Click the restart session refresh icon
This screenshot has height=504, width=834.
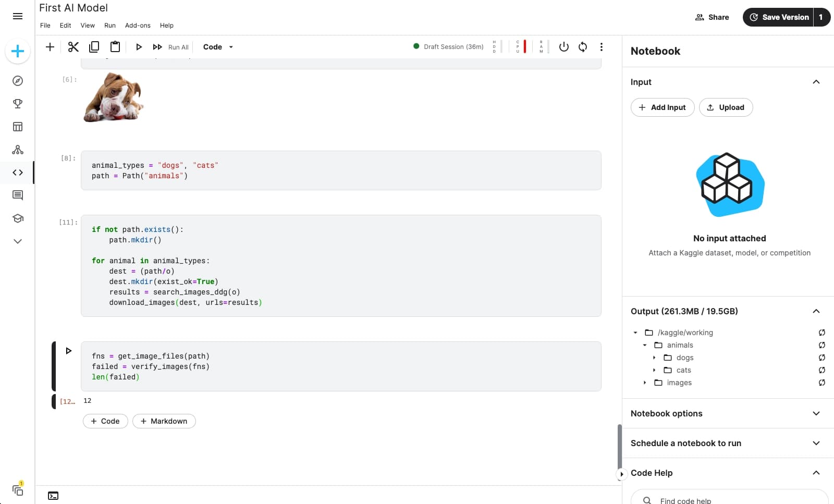tap(583, 47)
